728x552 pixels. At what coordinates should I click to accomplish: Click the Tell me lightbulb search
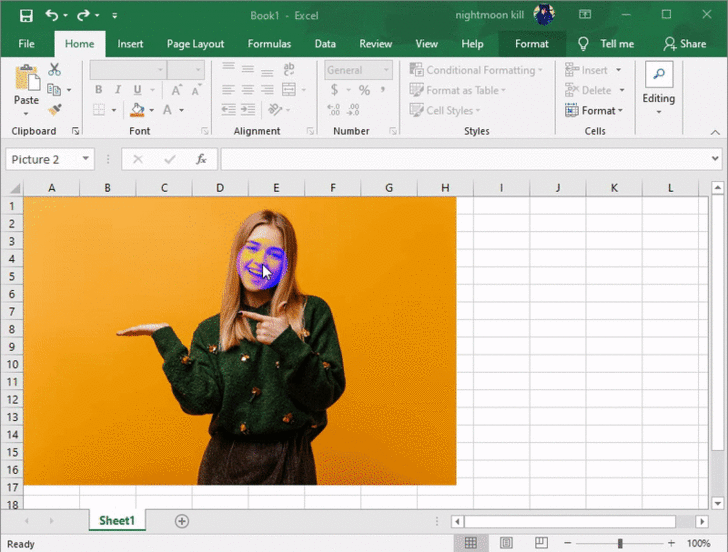tap(606, 44)
